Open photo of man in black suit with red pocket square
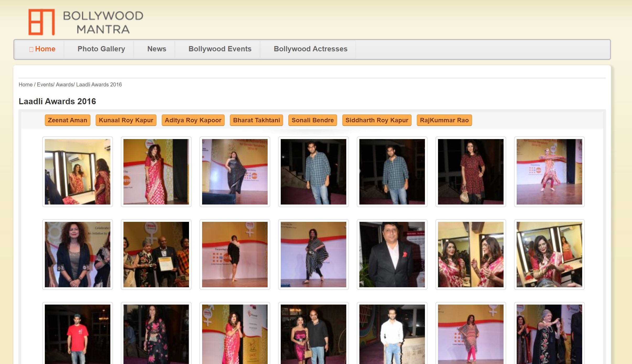632x364 pixels. coord(392,255)
